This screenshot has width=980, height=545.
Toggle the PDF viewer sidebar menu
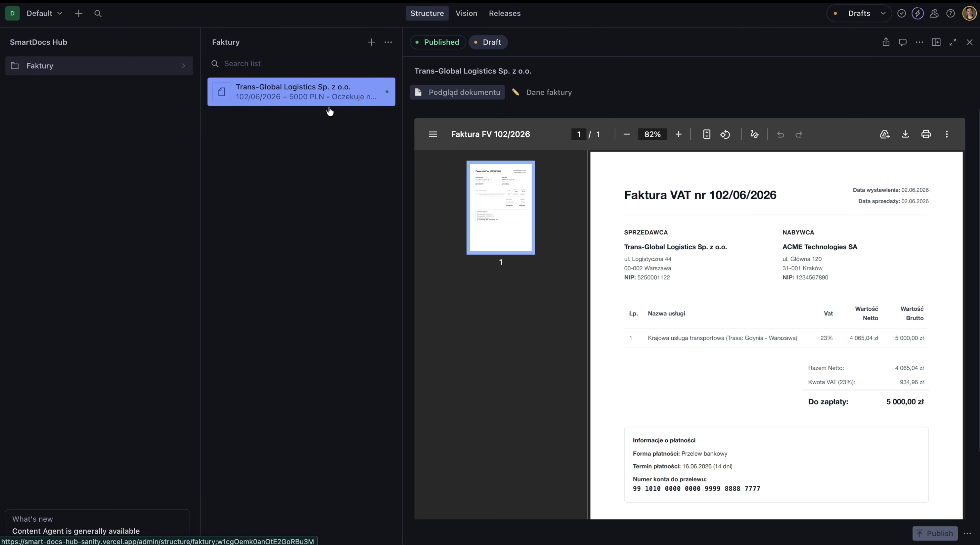click(x=433, y=134)
